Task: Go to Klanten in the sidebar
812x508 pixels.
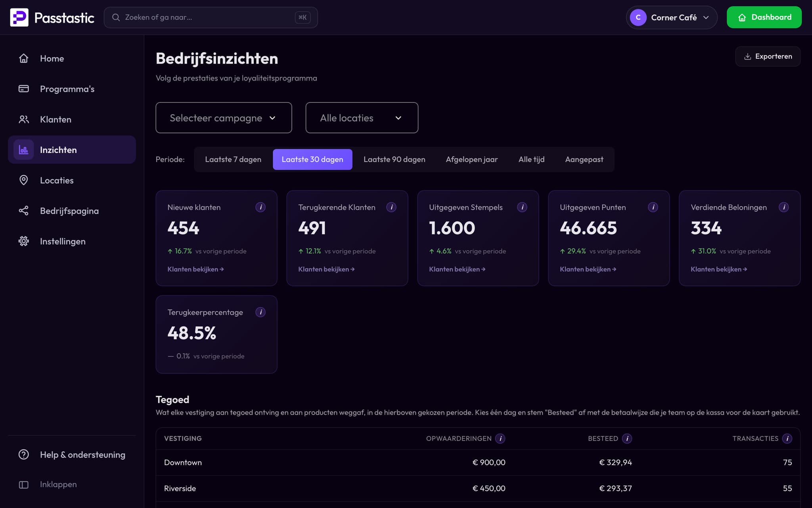Action: click(72, 119)
